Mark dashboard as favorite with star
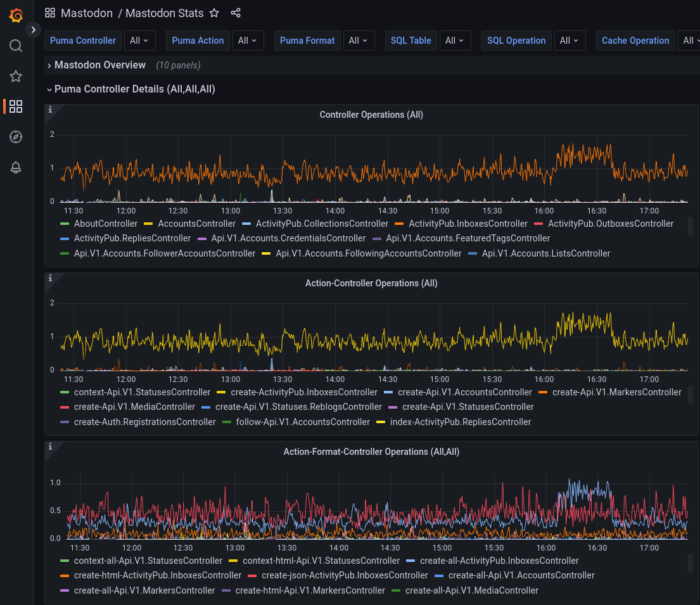Screen dimensions: 700x605 click(x=214, y=13)
